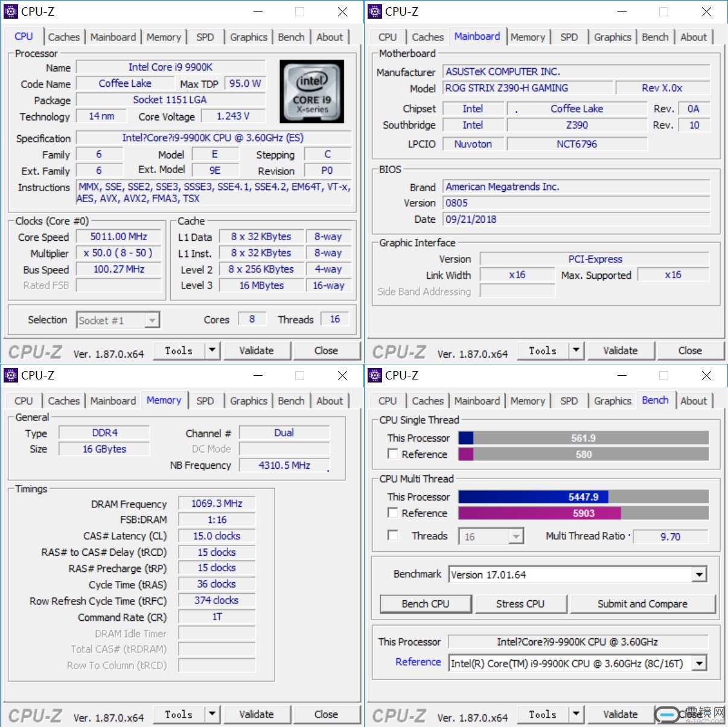The width and height of the screenshot is (728, 727).
Task: Click the bottom Close button in the Memory window
Action: coord(327,714)
